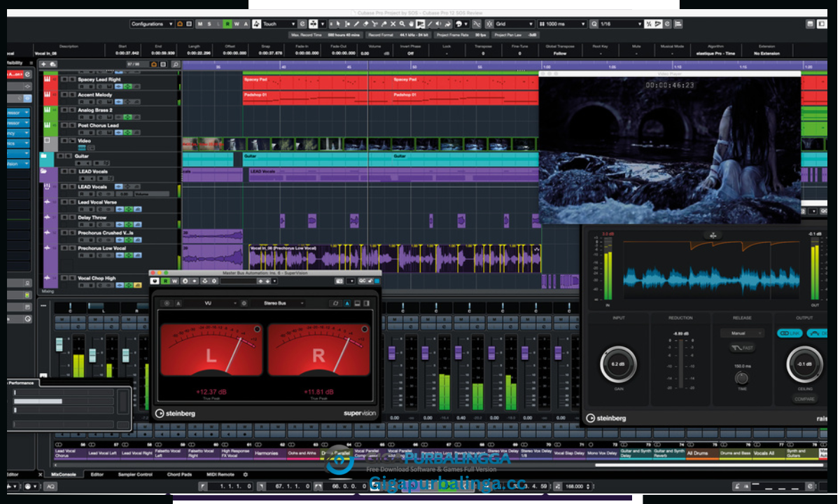This screenshot has width=840, height=504.
Task: Click the Vocal In_06 audio event waveform
Action: 395,260
